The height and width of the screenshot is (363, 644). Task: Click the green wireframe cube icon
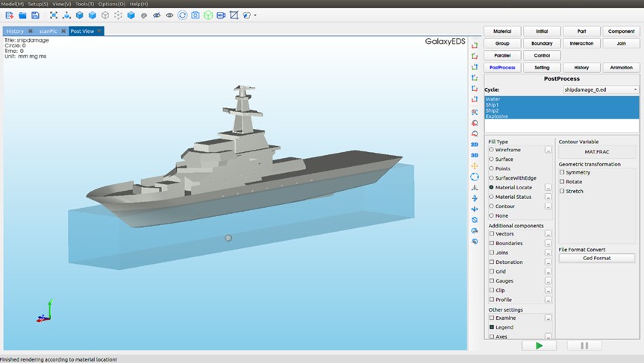(x=208, y=15)
